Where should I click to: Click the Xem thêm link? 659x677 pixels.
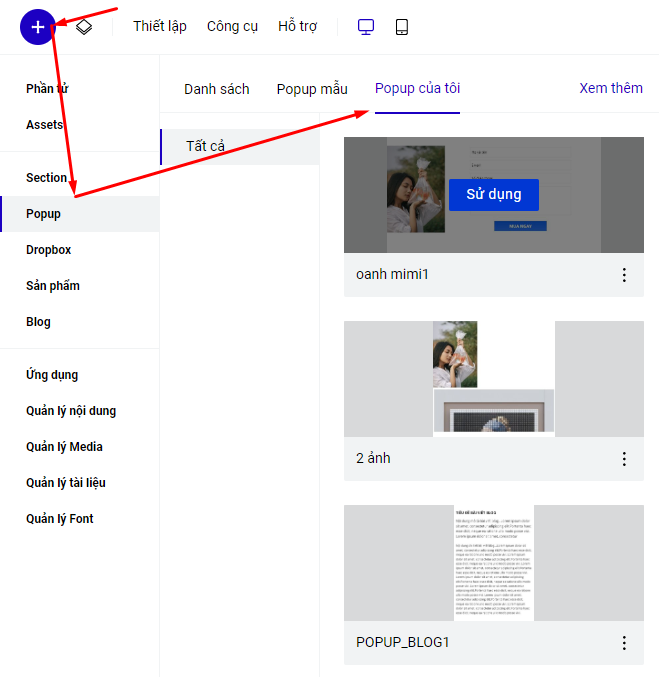610,88
